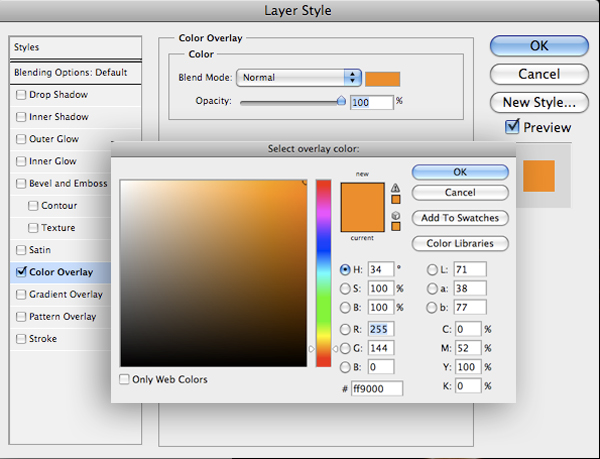Select the G green radio button
600x459 pixels.
point(345,348)
